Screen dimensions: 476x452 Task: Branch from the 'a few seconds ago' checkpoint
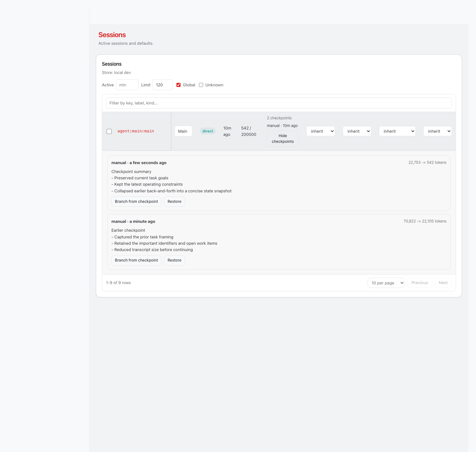(x=136, y=202)
